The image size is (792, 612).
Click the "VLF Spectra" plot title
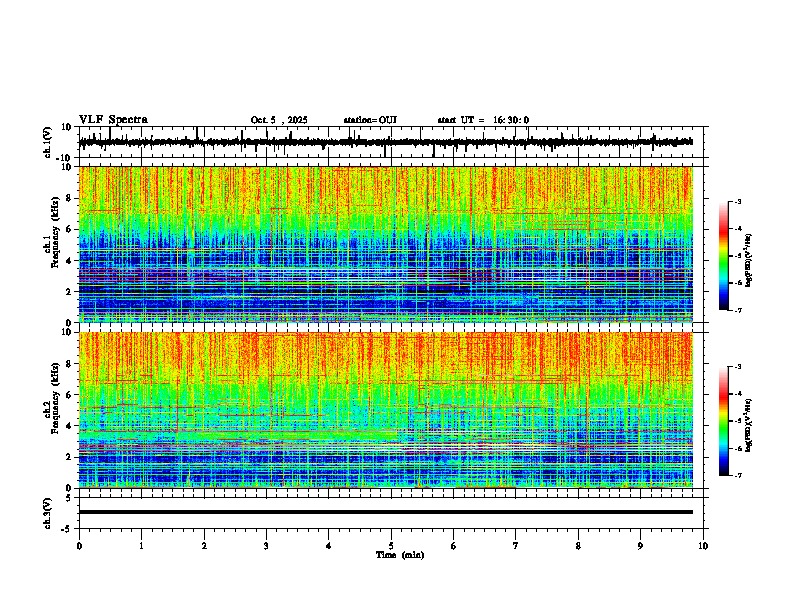(x=113, y=120)
